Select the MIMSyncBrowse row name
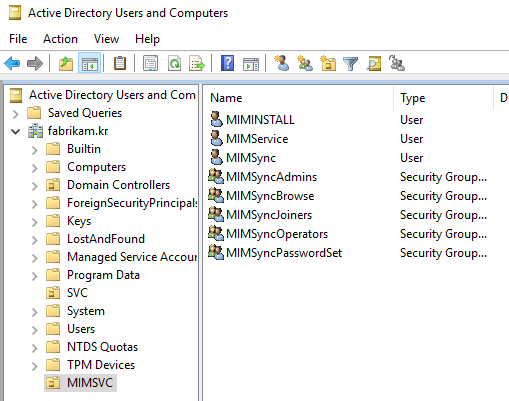 pos(270,196)
